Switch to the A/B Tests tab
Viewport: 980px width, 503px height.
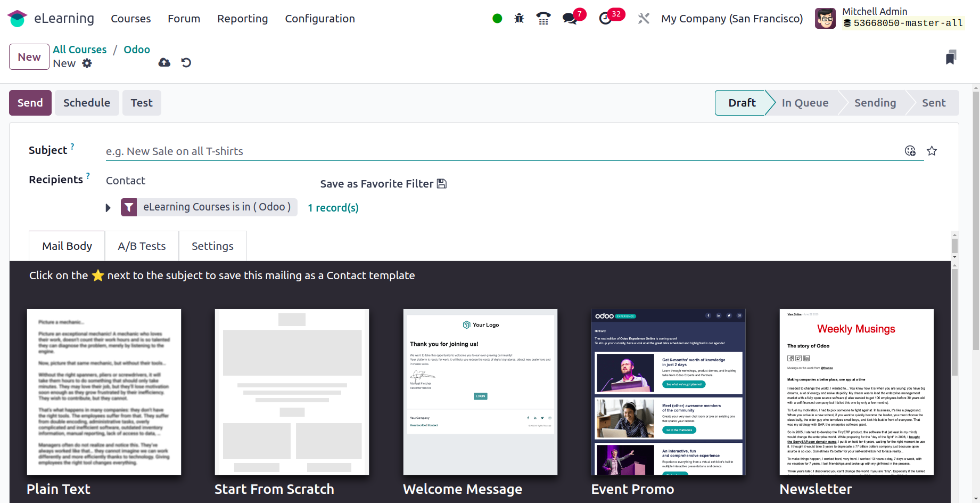pyautogui.click(x=142, y=246)
